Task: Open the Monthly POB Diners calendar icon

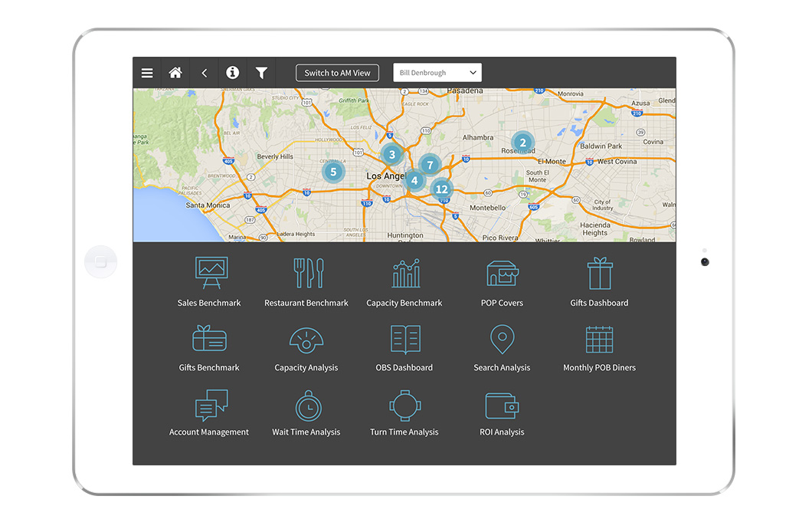Action: point(599,340)
